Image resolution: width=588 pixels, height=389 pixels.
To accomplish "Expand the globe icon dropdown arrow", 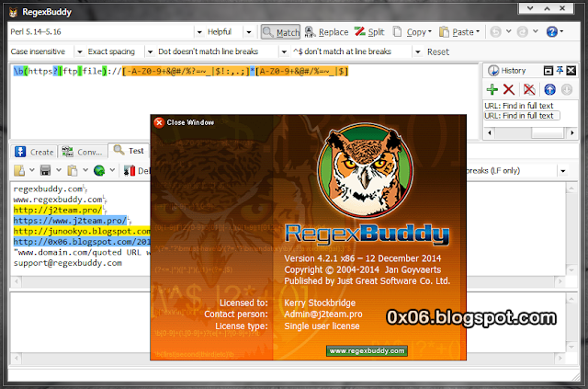I will [112, 170].
